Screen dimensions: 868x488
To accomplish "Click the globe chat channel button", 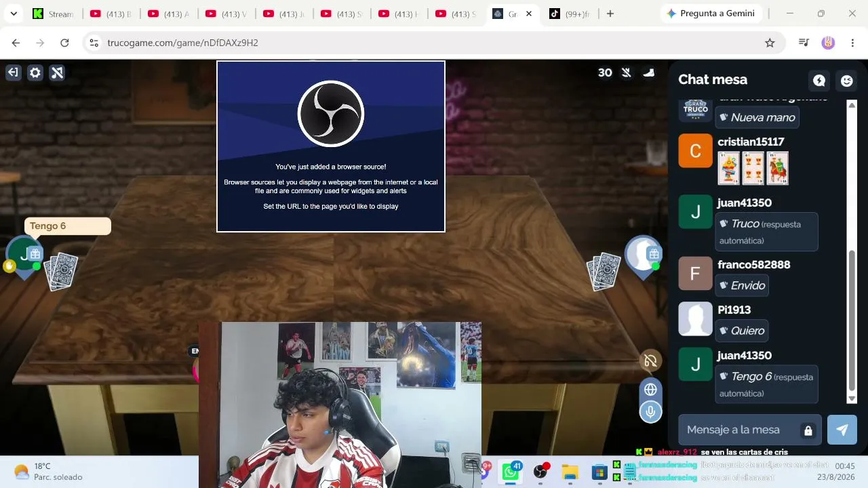I will click(x=650, y=390).
